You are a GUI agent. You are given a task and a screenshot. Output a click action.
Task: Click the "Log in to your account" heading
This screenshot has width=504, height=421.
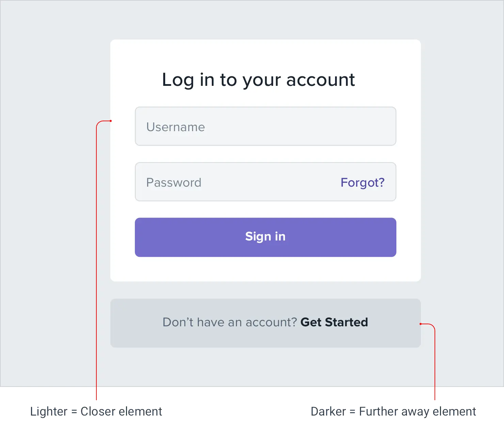point(258,80)
